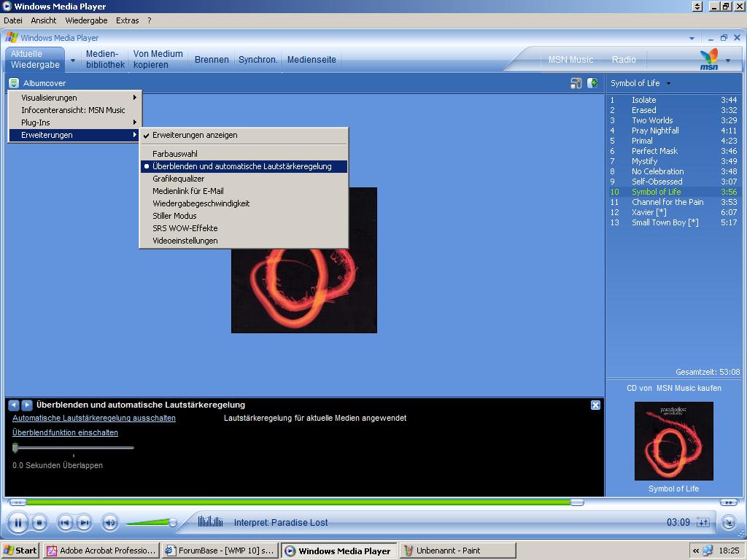The width and height of the screenshot is (747, 560).
Task: Switch to ForumBase browser taskbar window
Action: (220, 551)
